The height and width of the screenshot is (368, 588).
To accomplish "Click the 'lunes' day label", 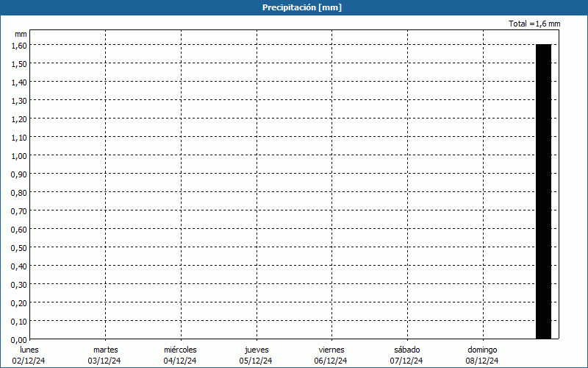I will pyautogui.click(x=29, y=350).
